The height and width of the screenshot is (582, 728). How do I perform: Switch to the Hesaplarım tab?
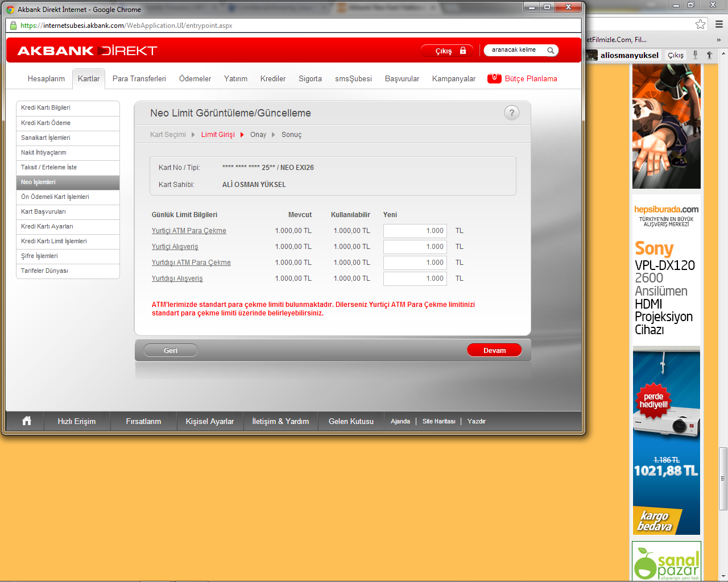[x=46, y=78]
